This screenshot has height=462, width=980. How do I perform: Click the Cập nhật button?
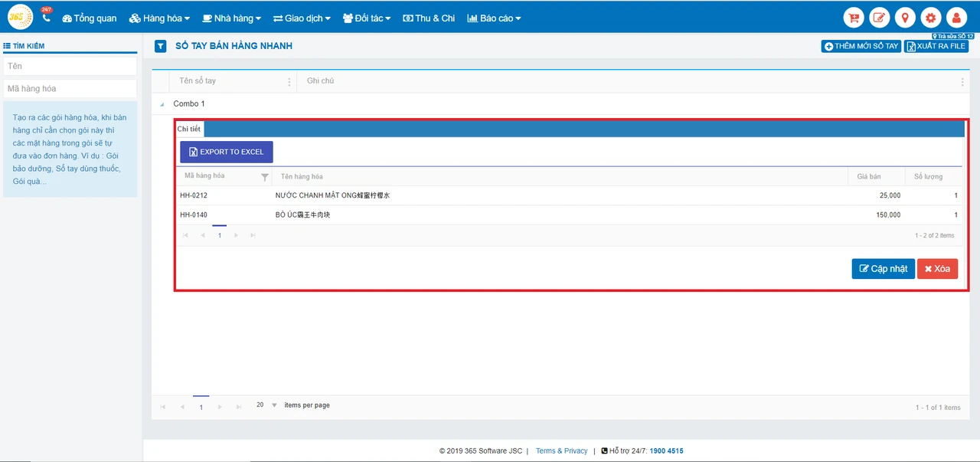(883, 269)
